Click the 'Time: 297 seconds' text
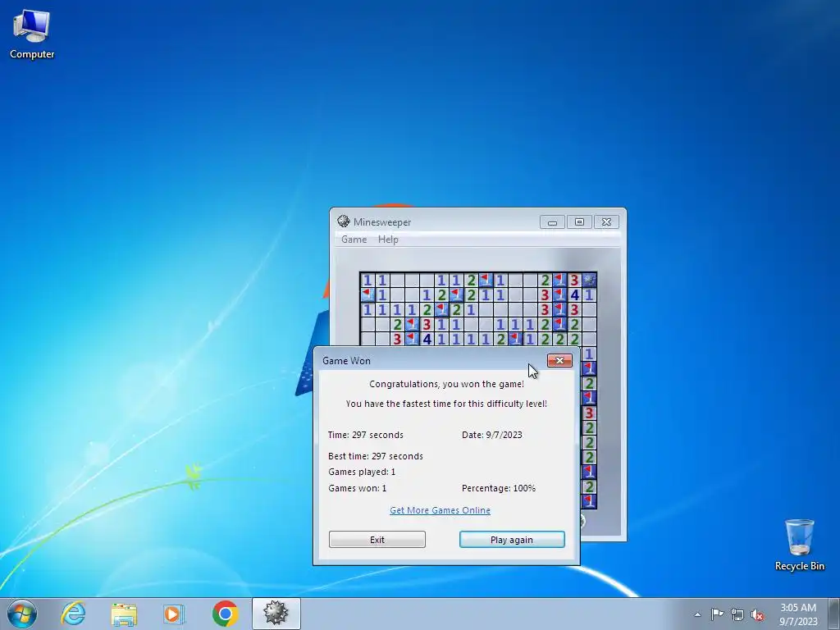The image size is (840, 630). 365,435
